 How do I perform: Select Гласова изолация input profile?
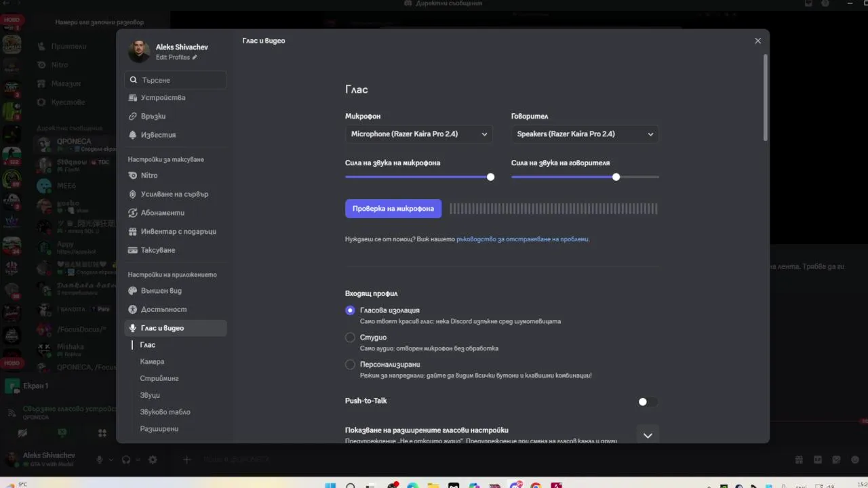(x=350, y=310)
